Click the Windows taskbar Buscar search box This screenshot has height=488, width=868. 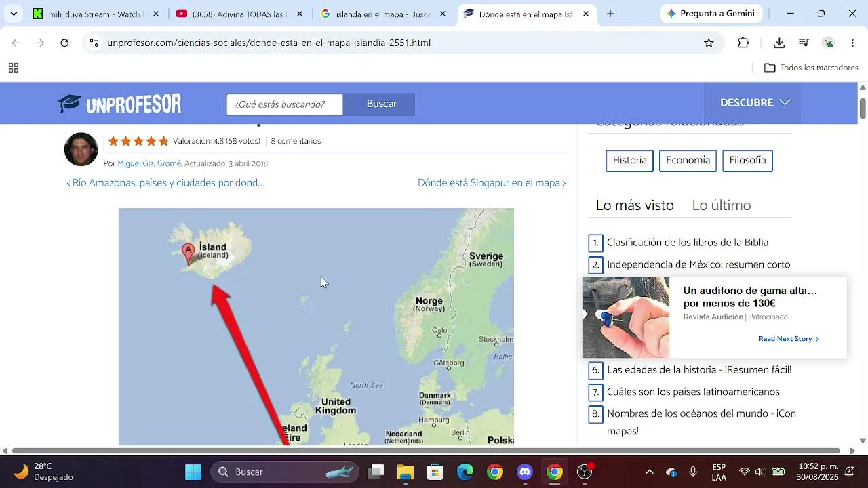pos(283,472)
